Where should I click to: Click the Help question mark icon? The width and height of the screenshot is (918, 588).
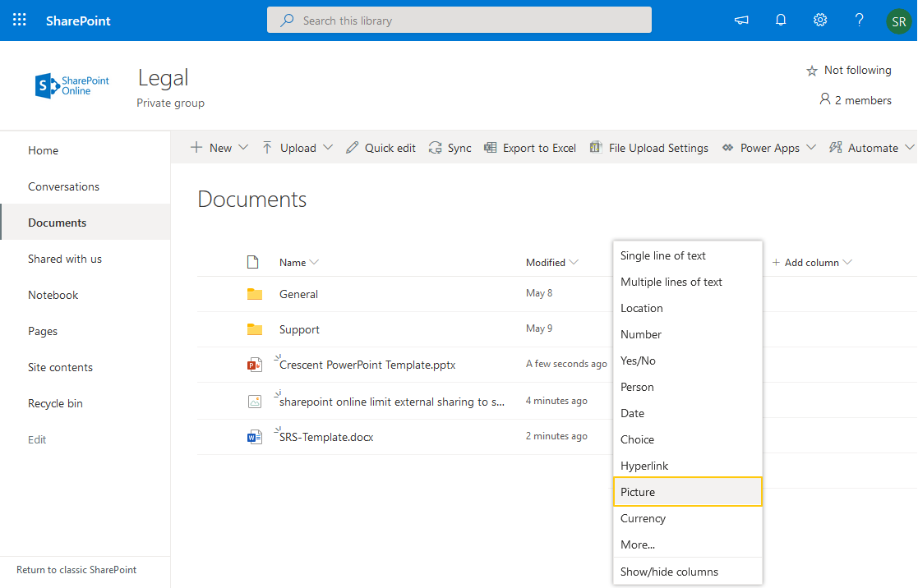point(859,20)
